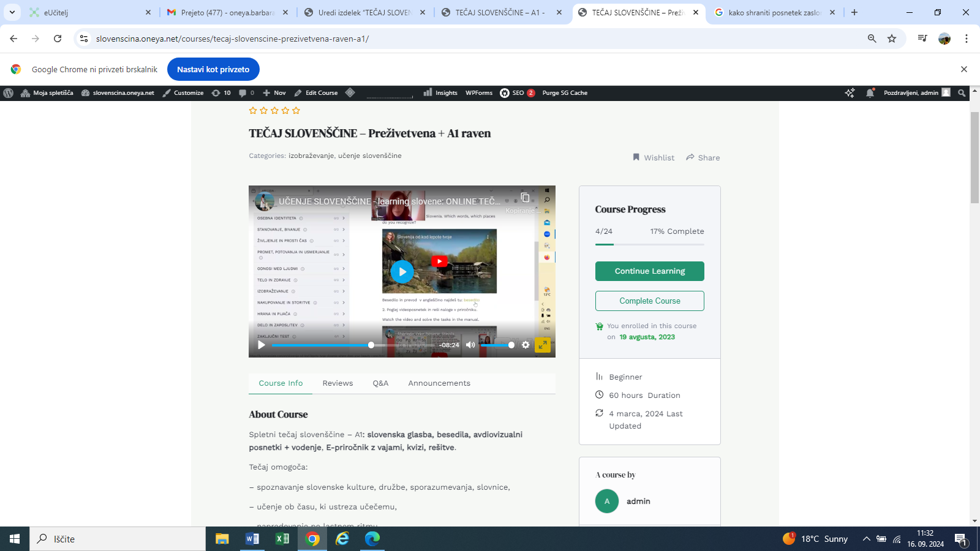Screen dimensions: 980x551
Task: Click the Word icon in taskbar
Action: click(252, 539)
